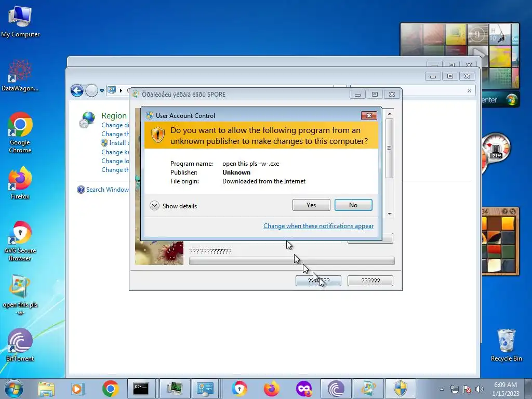The height and width of the screenshot is (399, 532).
Task: Open the Windows Start menu orb
Action: coord(14,389)
